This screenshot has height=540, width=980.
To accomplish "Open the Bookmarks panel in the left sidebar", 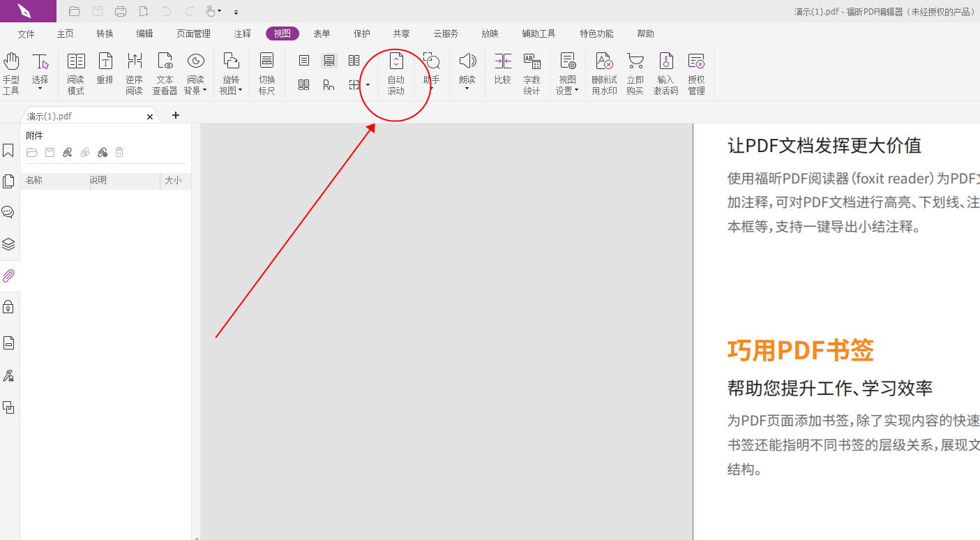I will (9, 150).
